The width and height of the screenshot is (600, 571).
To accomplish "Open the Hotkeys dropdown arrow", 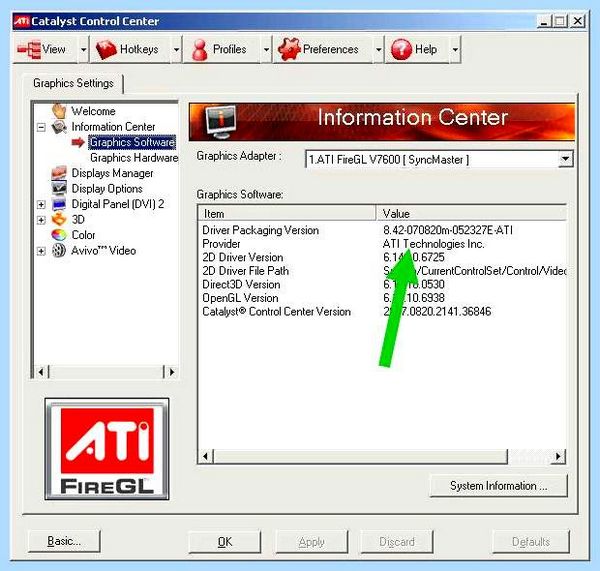I will pos(176,49).
